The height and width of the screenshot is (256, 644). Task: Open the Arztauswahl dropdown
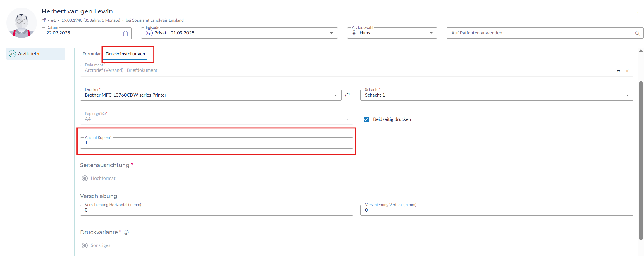pos(431,33)
